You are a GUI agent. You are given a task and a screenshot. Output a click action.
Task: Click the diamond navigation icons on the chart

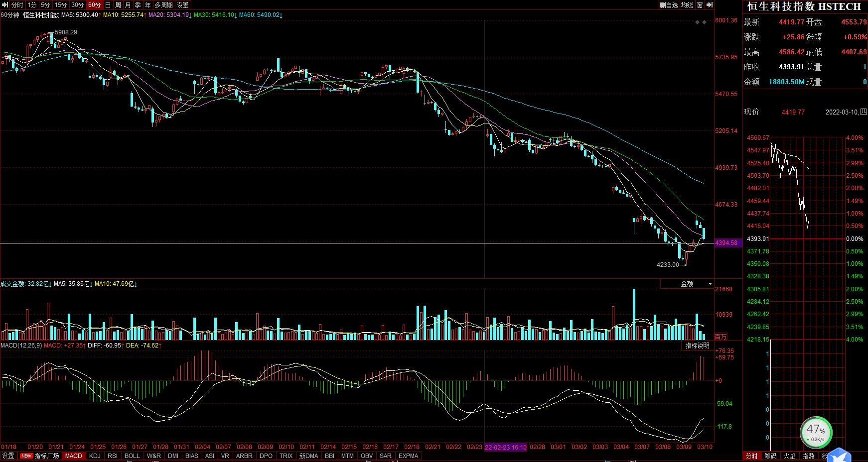tap(701, 22)
